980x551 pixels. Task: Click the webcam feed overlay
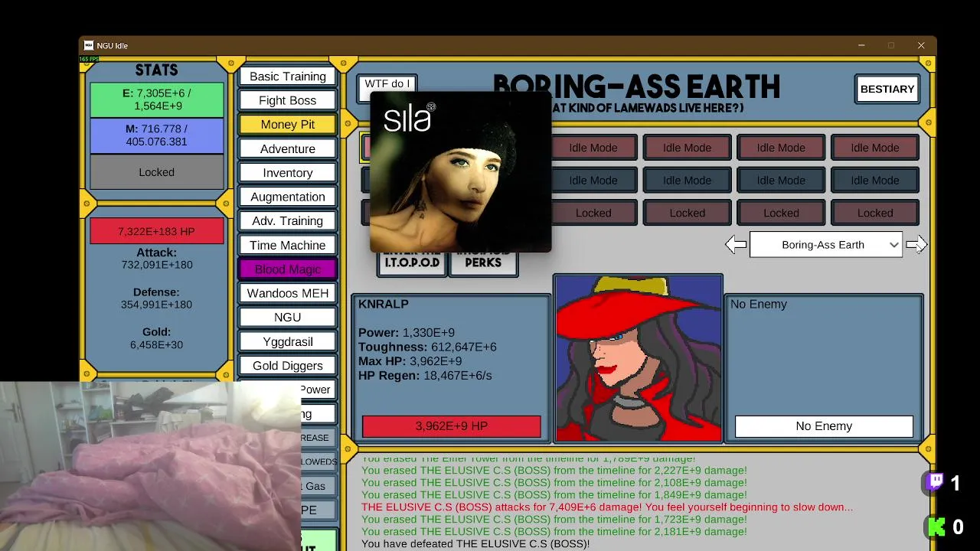[x=151, y=465]
